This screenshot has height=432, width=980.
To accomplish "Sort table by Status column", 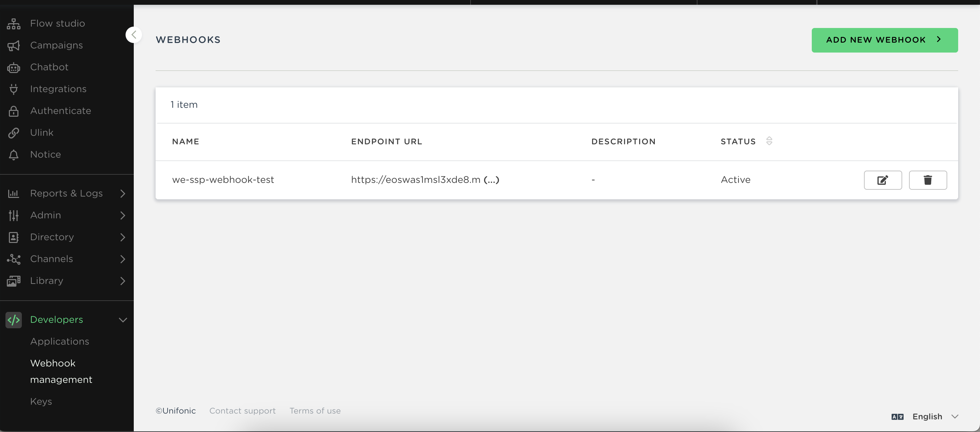I will click(769, 141).
